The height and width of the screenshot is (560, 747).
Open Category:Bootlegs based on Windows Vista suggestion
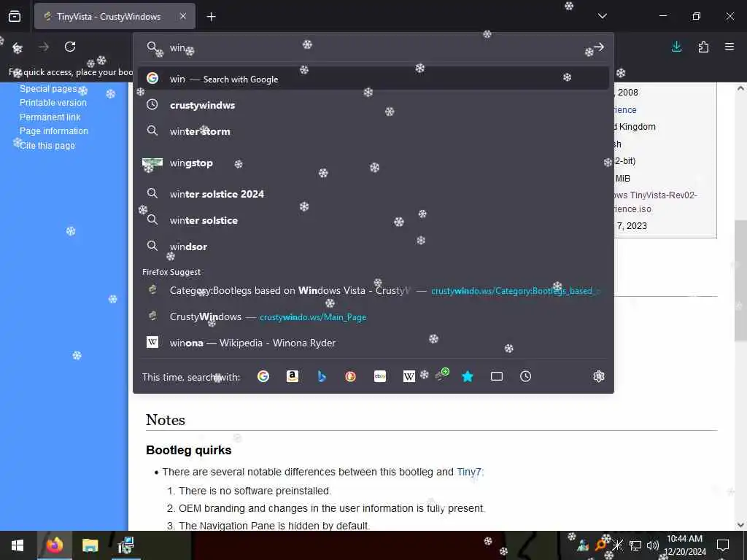[x=373, y=290]
